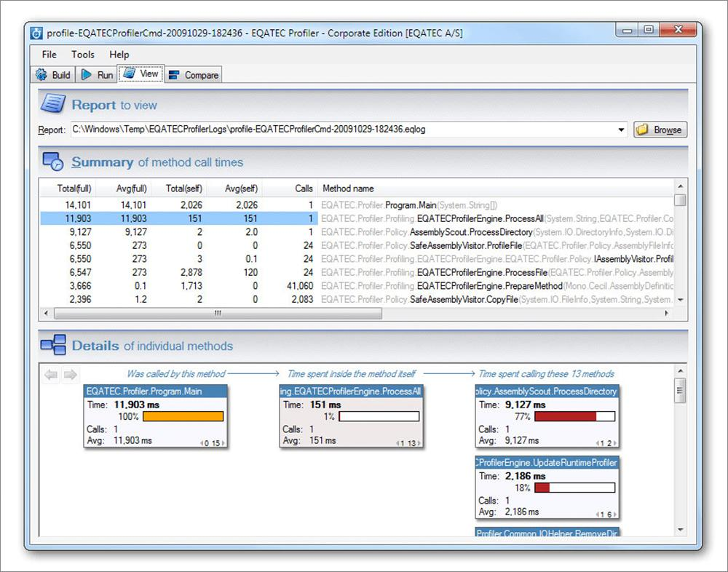Open the Tools menu
Screen dimensions: 728x572
pos(83,55)
